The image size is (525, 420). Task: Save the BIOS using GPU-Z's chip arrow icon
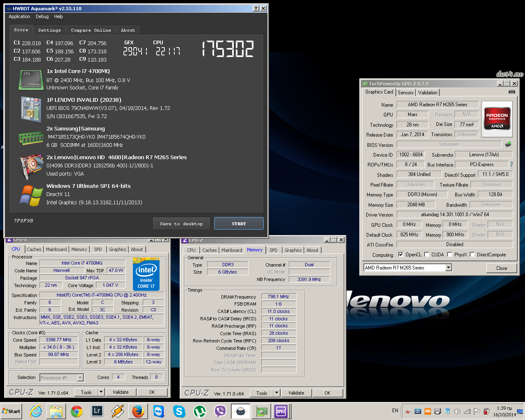tap(508, 144)
